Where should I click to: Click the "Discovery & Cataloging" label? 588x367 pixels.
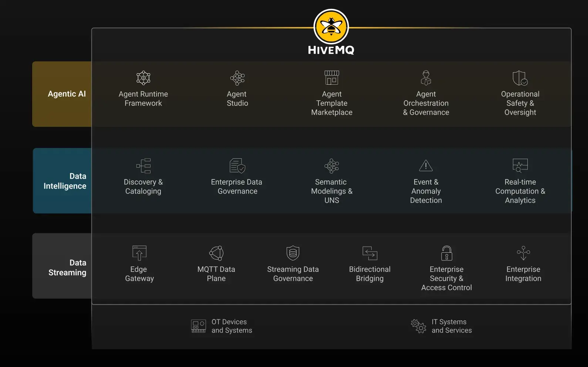[143, 187]
